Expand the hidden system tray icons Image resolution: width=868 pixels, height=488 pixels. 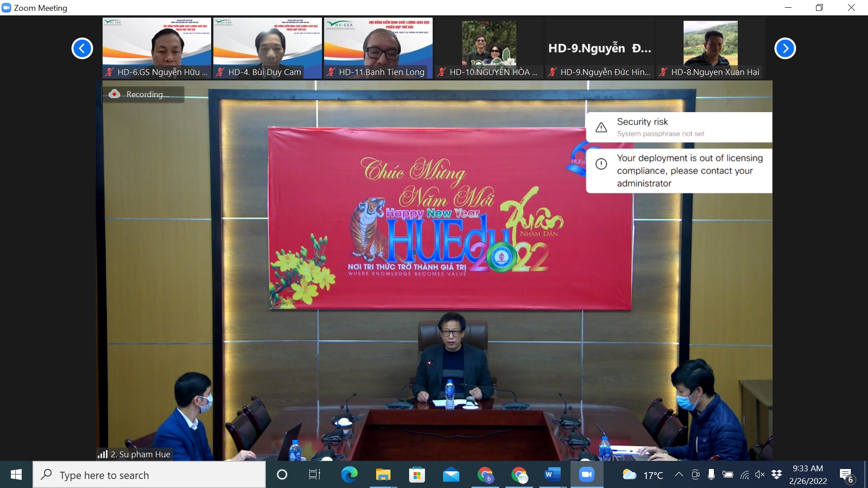[x=679, y=474]
